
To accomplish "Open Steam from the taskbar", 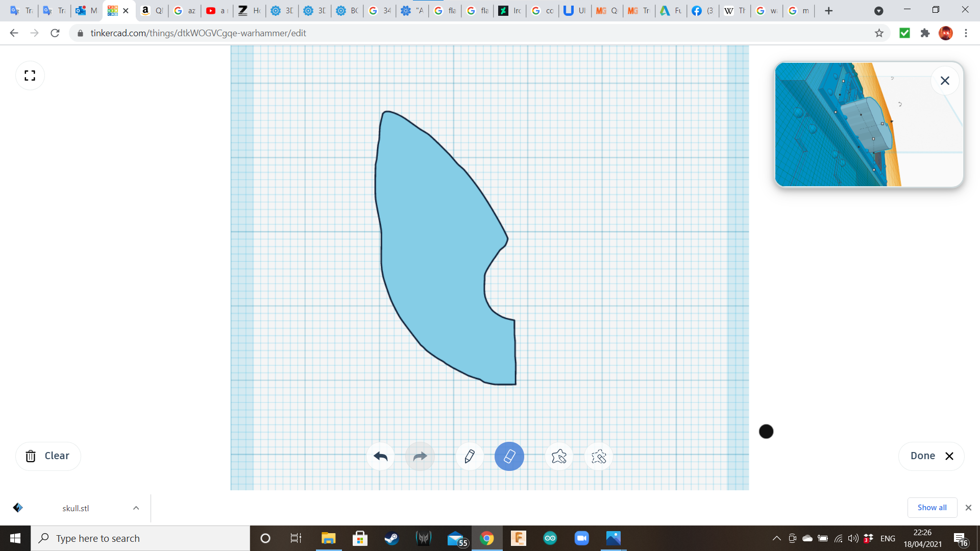I will pos(391,538).
